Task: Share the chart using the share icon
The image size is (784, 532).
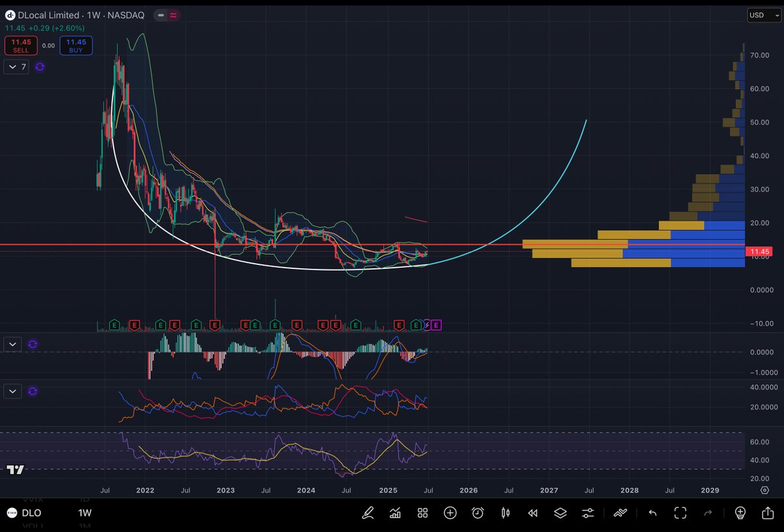Action: pos(767,512)
